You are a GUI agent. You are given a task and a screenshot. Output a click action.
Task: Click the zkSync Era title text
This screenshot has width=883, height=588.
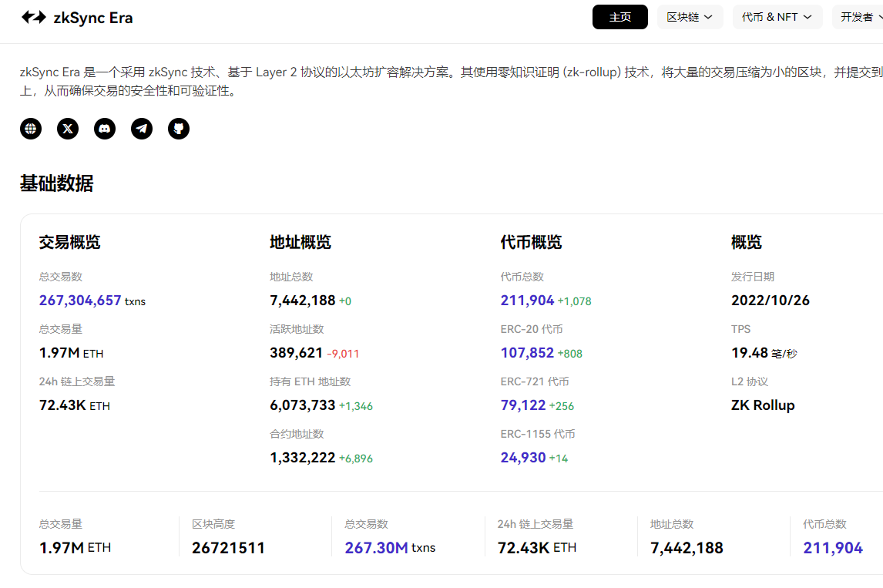93,18
